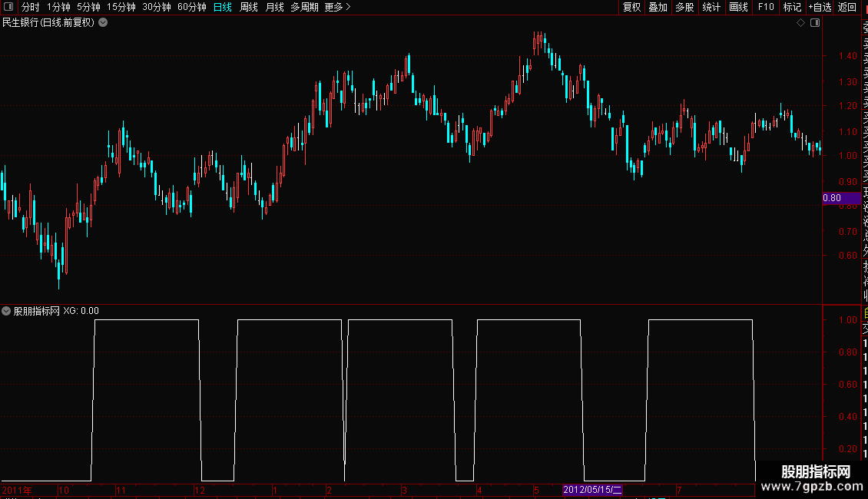Viewport: 868px width, 499px height.
Task: Open the 多周期 multi-period view
Action: pos(304,7)
